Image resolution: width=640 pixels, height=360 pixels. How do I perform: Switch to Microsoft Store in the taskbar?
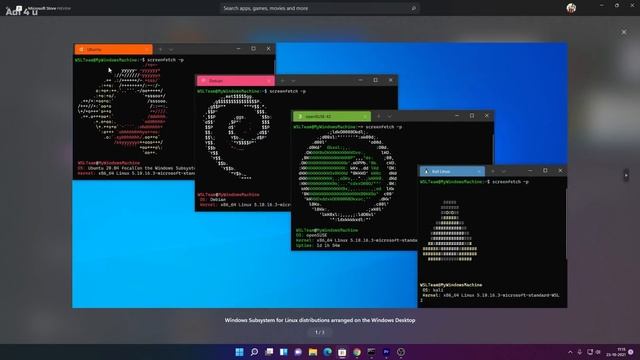coord(342,352)
